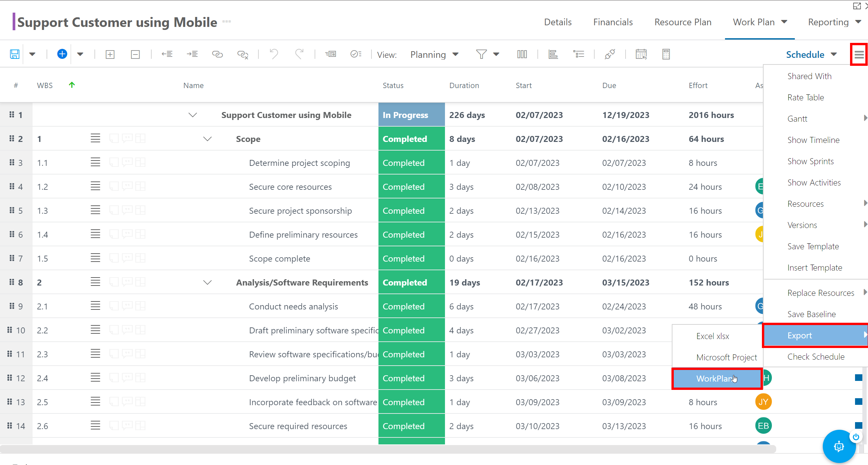The image size is (868, 465).
Task: Click the Status column header
Action: 393,85
